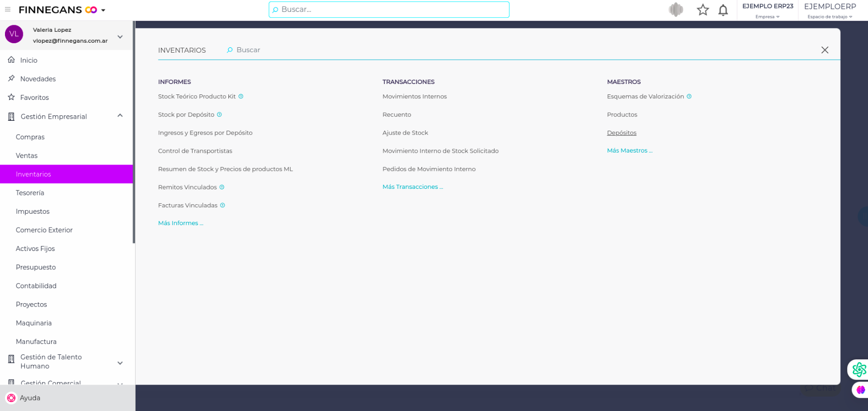The image size is (868, 411).
Task: Expand the Gestión de Talento Humano section
Action: pos(120,363)
